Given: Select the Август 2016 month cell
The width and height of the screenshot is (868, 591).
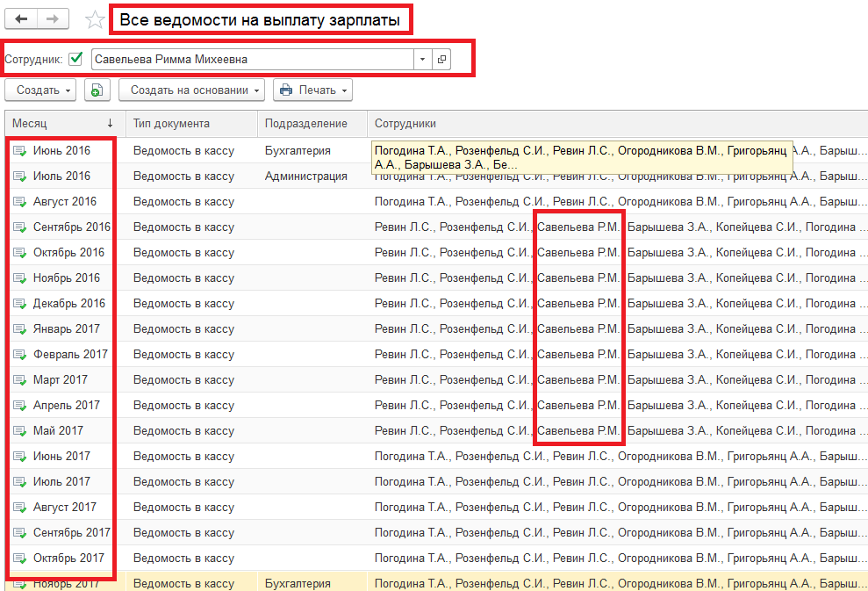Looking at the screenshot, I should pyautogui.click(x=65, y=202).
